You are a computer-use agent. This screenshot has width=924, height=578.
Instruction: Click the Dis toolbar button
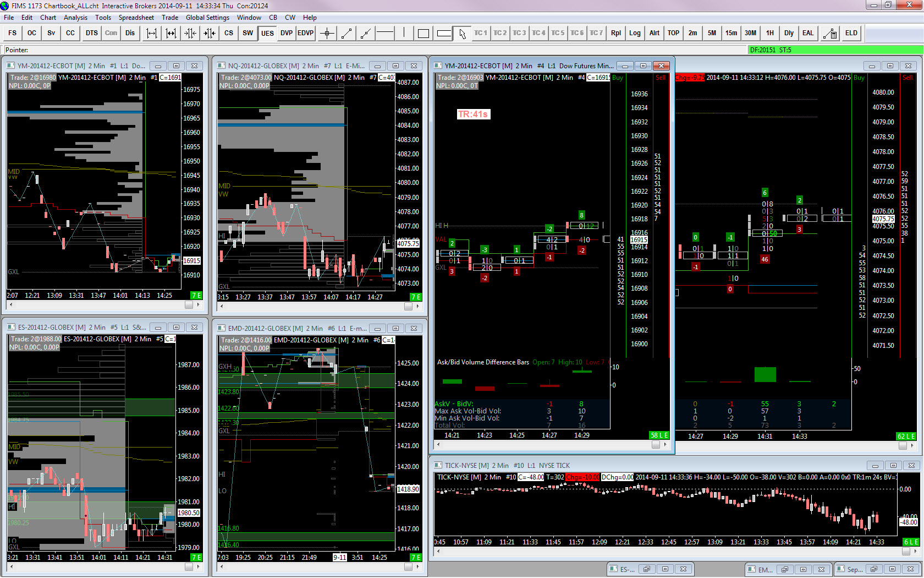[x=130, y=33]
